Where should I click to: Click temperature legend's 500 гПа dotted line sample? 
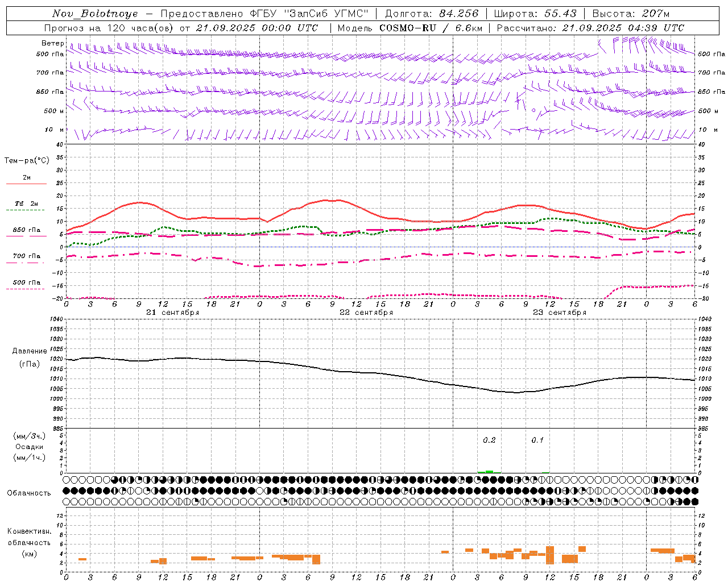(25, 289)
